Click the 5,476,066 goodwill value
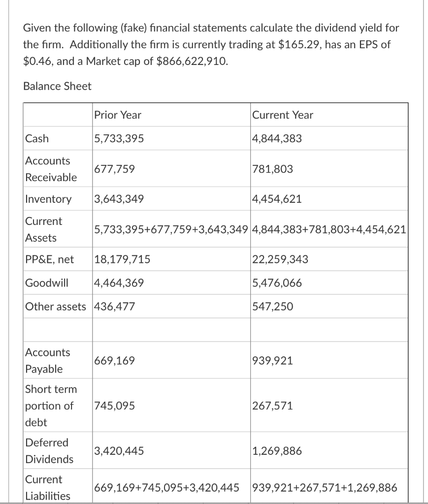 [x=276, y=283]
